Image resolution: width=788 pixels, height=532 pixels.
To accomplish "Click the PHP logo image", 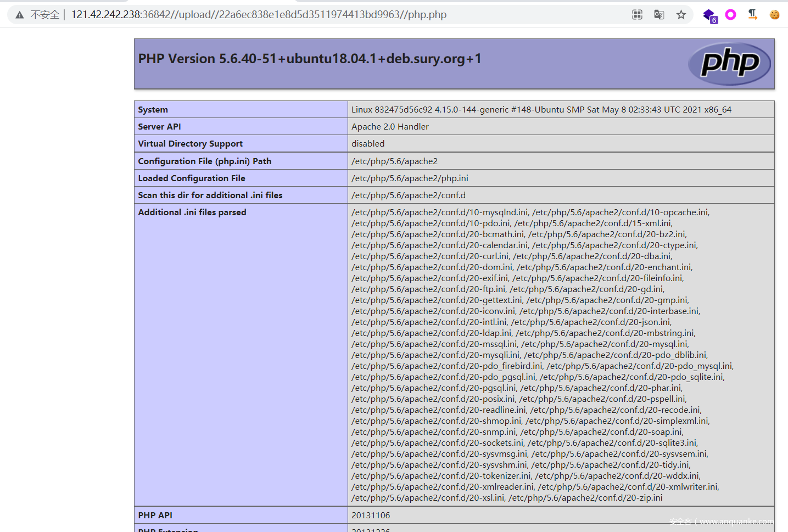I will [x=729, y=64].
